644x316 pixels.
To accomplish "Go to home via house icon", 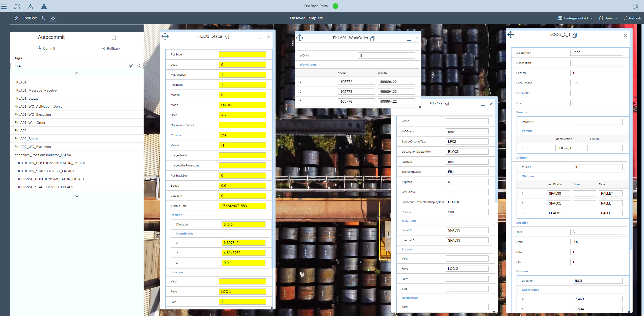I will [31, 7].
